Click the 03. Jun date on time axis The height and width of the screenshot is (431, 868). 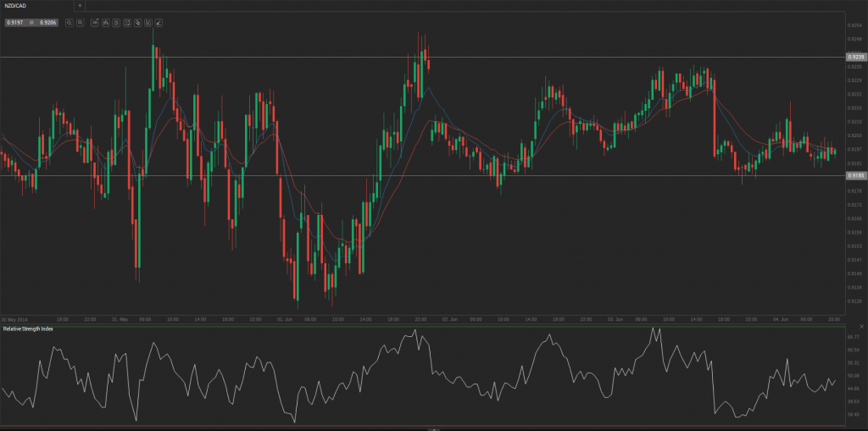click(x=615, y=319)
